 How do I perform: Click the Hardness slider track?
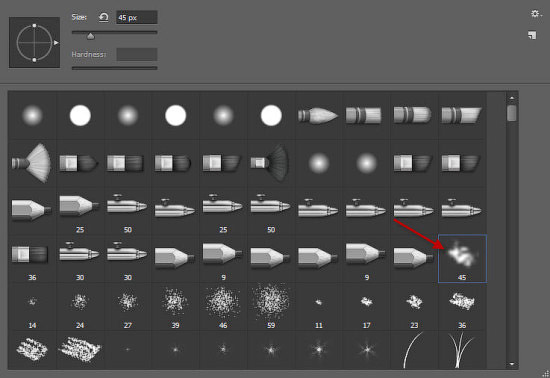pyautogui.click(x=114, y=68)
